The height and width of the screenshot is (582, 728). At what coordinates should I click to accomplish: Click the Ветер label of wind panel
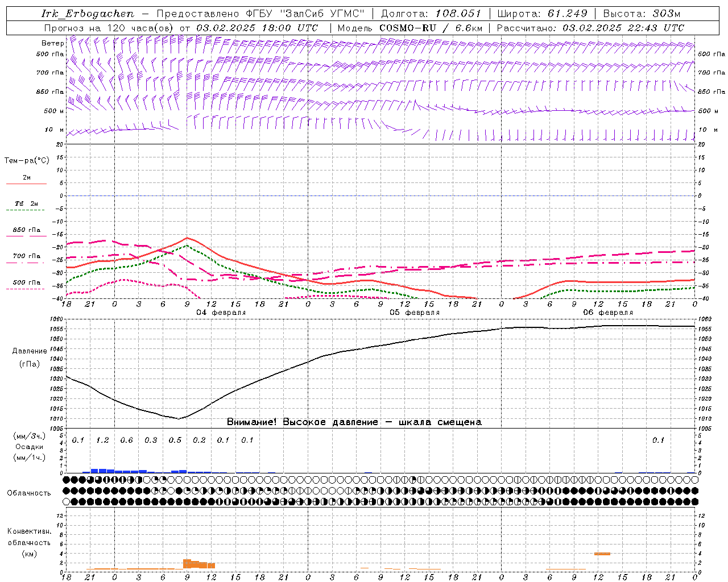coord(52,43)
